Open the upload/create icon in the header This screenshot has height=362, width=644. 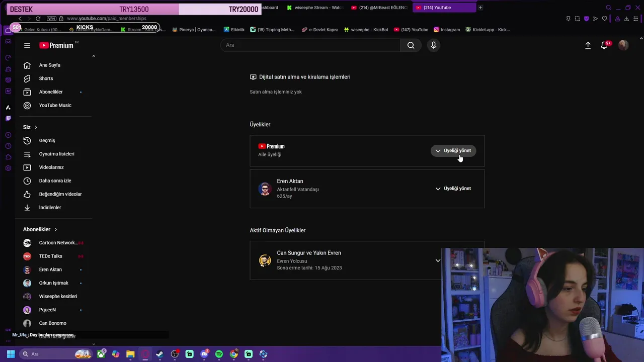(x=588, y=45)
